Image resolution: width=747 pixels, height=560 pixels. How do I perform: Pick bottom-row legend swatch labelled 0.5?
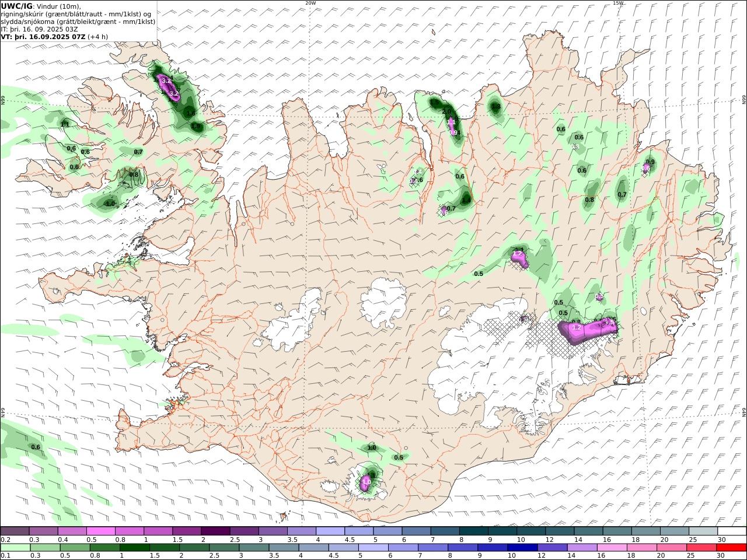(75, 547)
